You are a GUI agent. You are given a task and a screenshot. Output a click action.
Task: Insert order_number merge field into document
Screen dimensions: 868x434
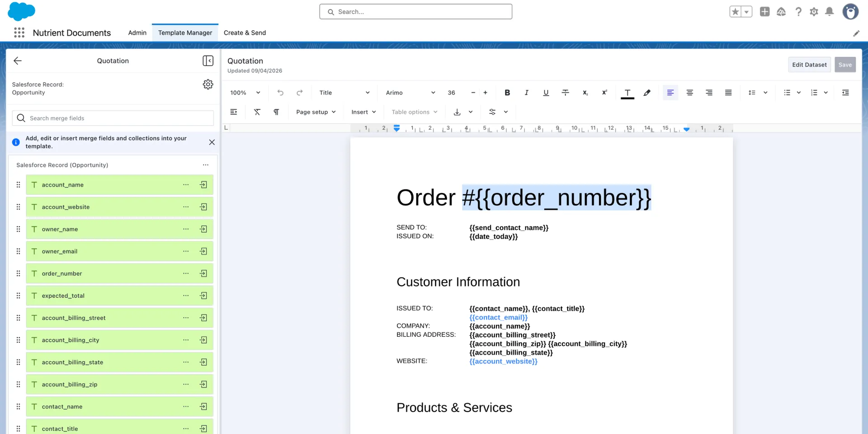point(203,274)
